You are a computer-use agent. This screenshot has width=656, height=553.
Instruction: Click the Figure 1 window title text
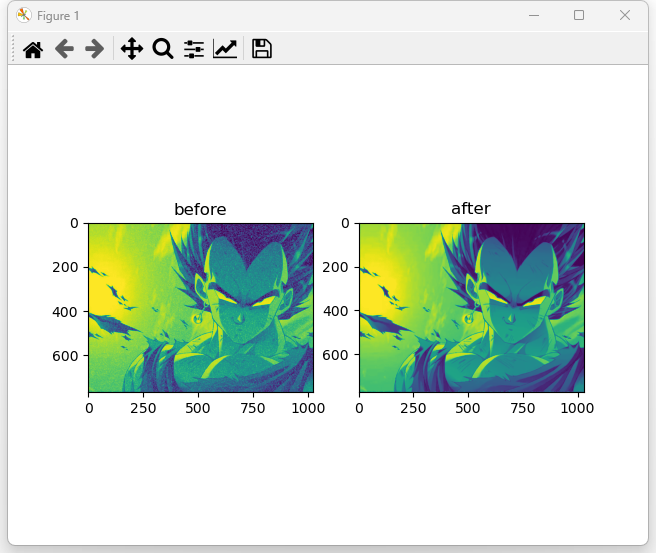point(58,16)
